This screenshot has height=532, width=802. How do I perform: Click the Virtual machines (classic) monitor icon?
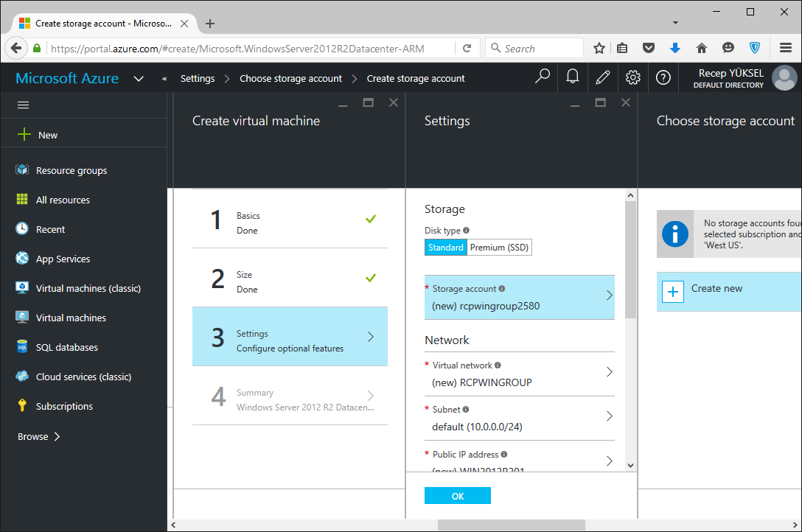[x=22, y=287]
